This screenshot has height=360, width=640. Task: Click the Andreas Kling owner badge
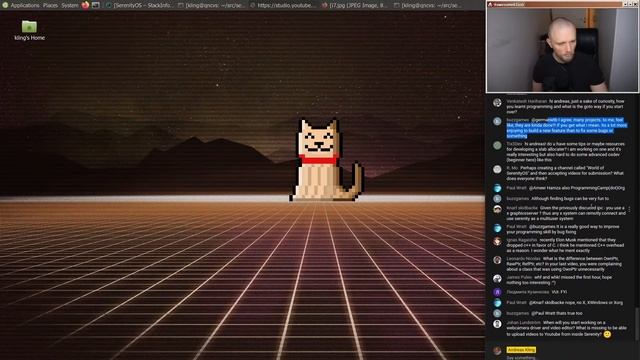tap(521, 350)
